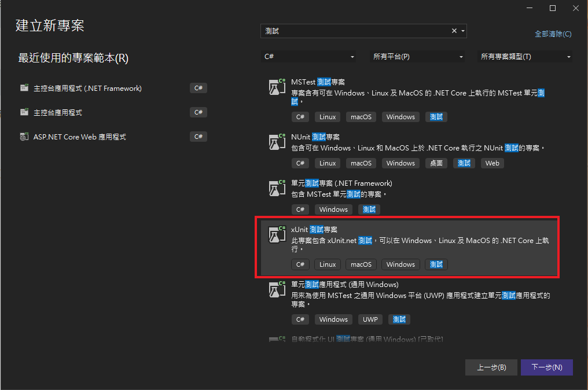Choose recent ASP.NET Core Web 應用程式 entry

click(x=113, y=137)
